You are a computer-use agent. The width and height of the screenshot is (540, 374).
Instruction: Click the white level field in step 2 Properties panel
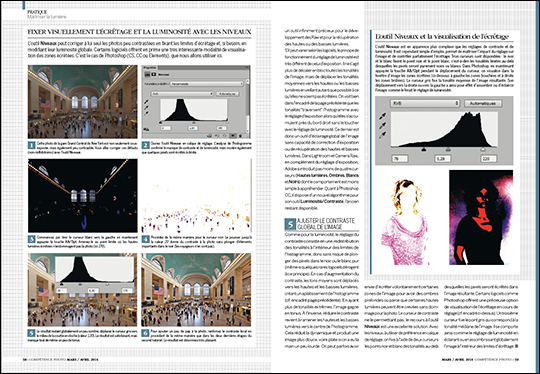[222, 128]
